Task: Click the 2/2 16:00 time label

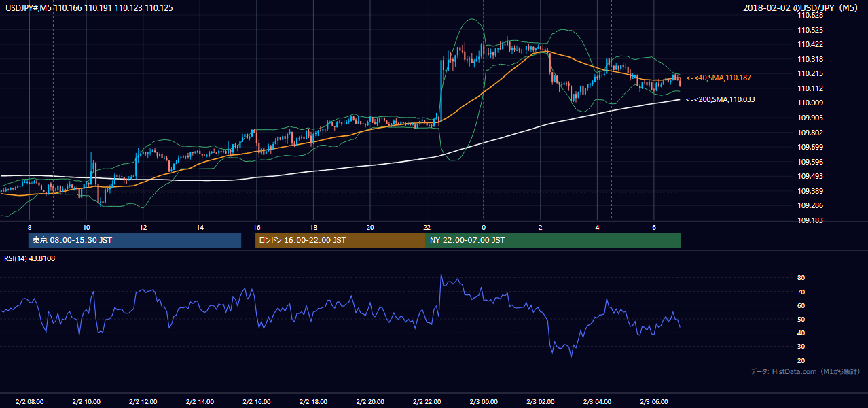Action: click(x=256, y=402)
